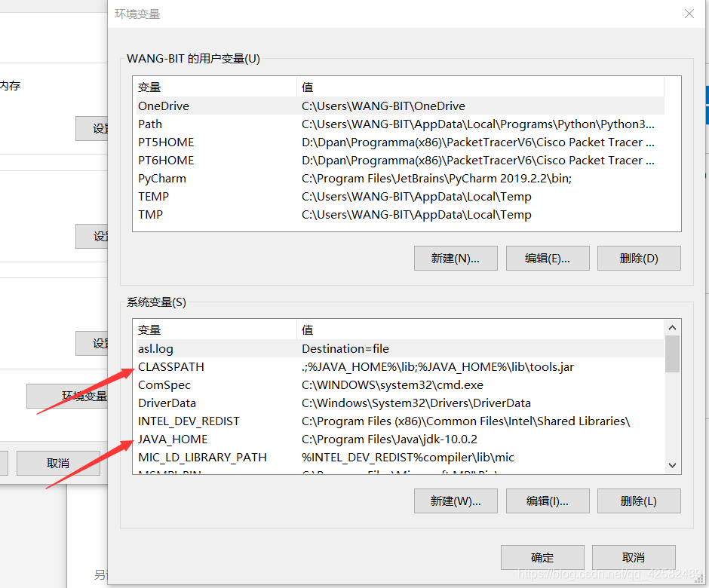
Task: Select the CLASSPATH system variable
Action: point(401,366)
